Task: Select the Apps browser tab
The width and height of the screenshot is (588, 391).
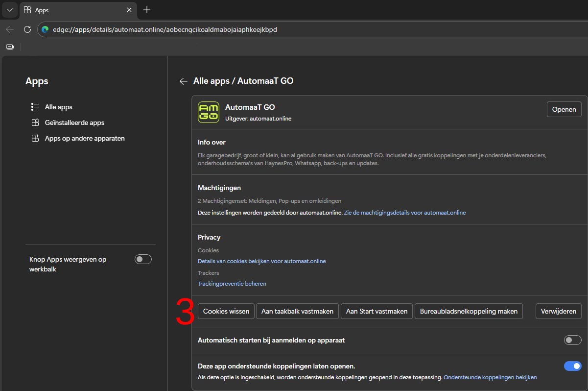Action: click(78, 10)
